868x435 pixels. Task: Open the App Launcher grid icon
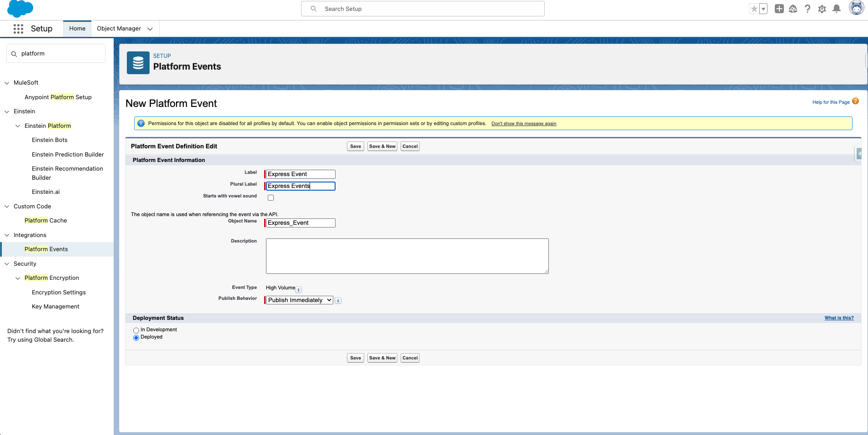[18, 29]
